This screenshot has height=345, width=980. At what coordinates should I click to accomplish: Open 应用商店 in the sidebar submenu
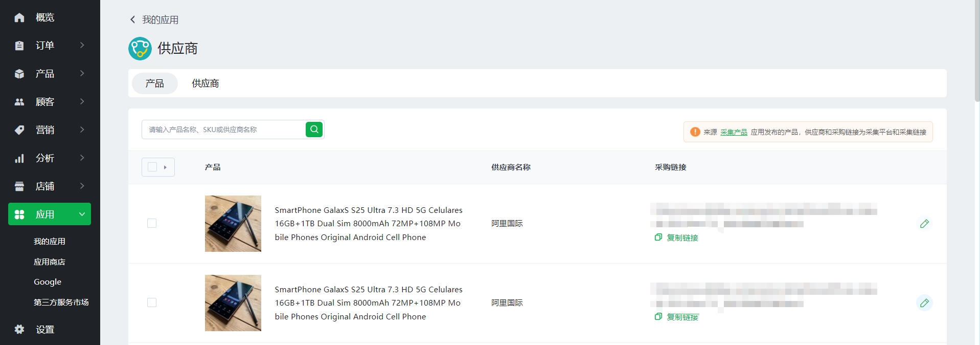50,262
